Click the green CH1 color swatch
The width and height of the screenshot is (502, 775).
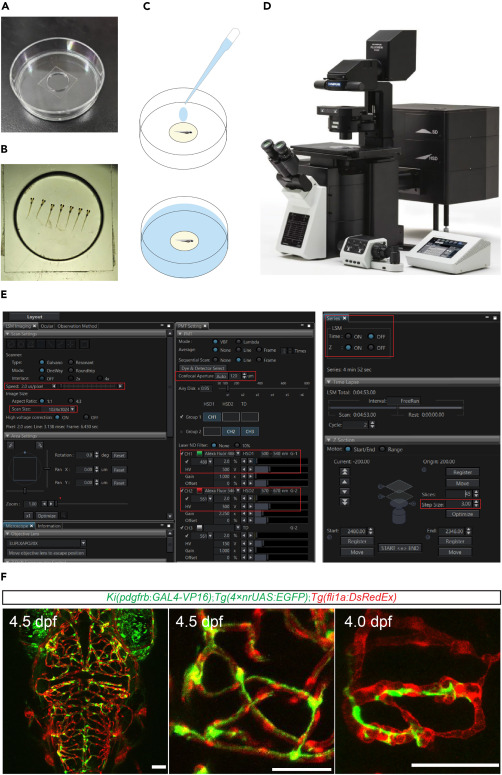click(200, 453)
